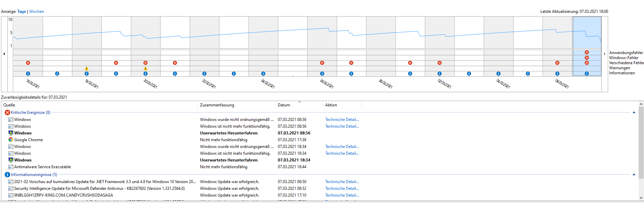Click the Google Chrome icon in the list
Image resolution: width=644 pixels, height=203 pixels.
pos(11,140)
